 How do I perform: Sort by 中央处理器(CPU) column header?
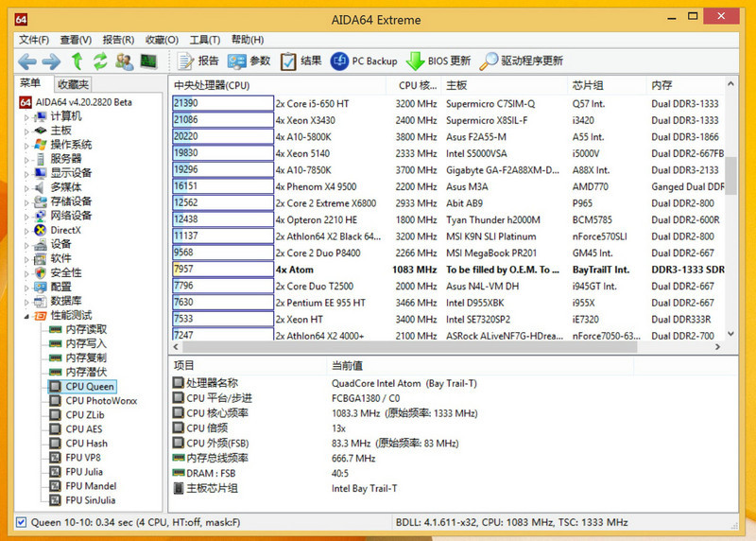coord(279,85)
